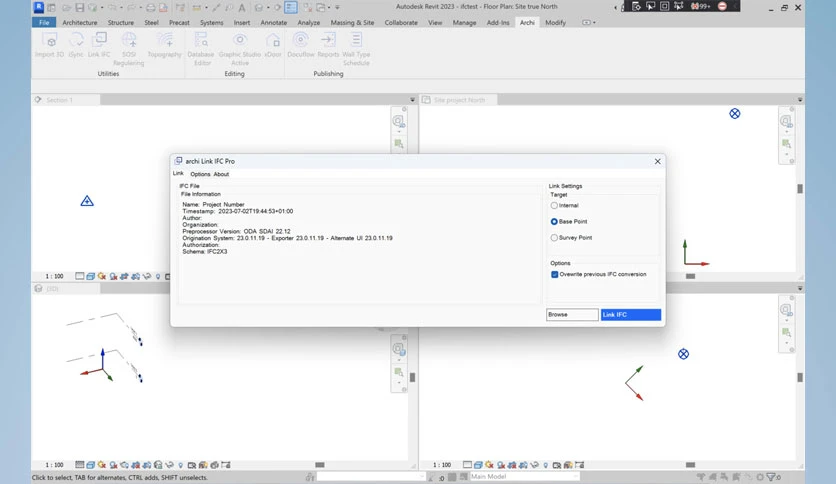Switch to the Massing & Site ribbon tab
This screenshot has width=836, height=484.
(352, 22)
